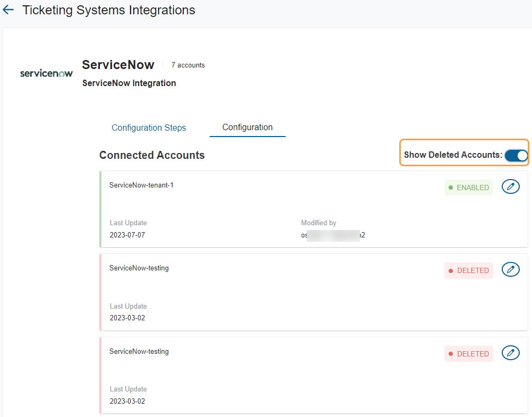The image size is (532, 417).
Task: Click the Connected Accounts heading
Action: [x=152, y=156]
